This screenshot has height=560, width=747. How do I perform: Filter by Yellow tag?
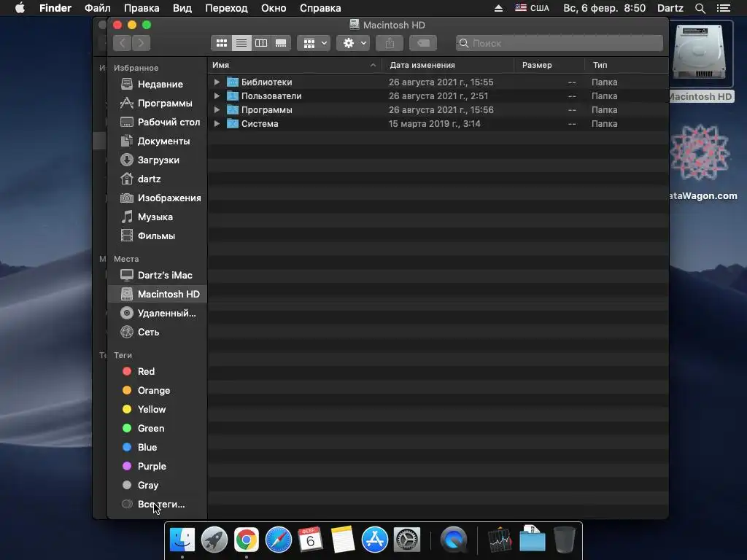coord(158,410)
